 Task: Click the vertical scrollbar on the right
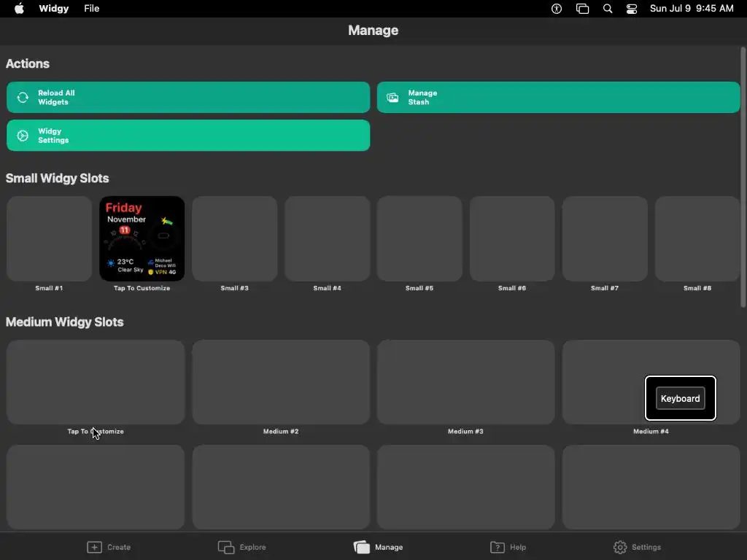click(743, 177)
